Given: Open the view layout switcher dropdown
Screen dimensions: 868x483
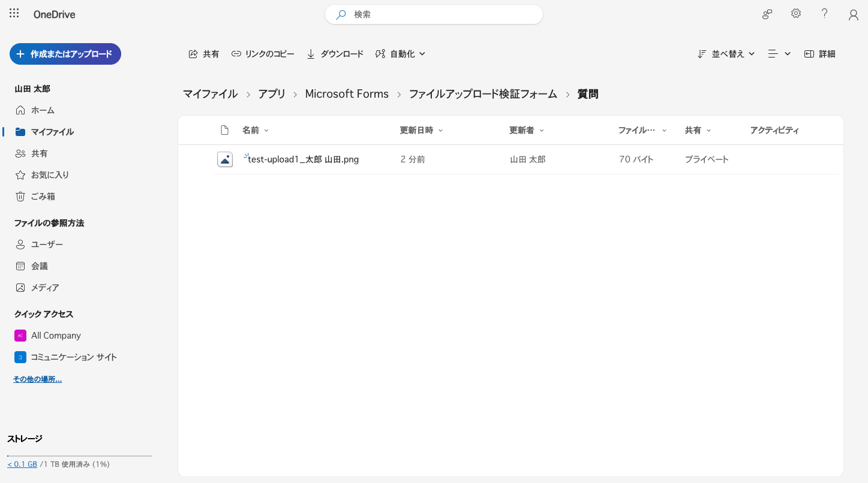Looking at the screenshot, I should click(779, 54).
